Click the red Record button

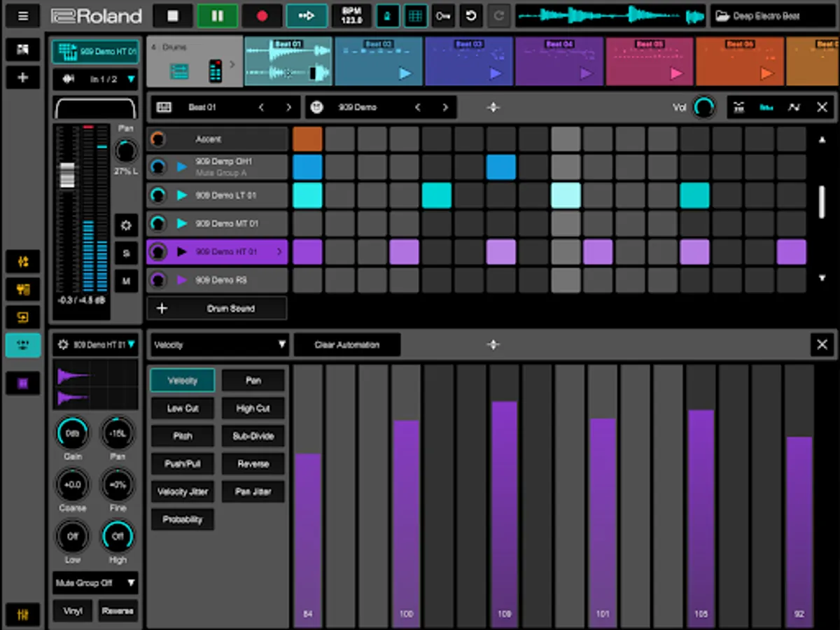click(262, 16)
